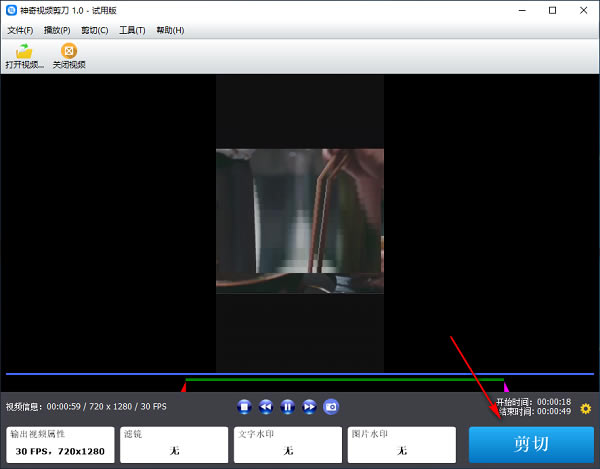Click the fast forward button
The width and height of the screenshot is (600, 469).
click(309, 406)
